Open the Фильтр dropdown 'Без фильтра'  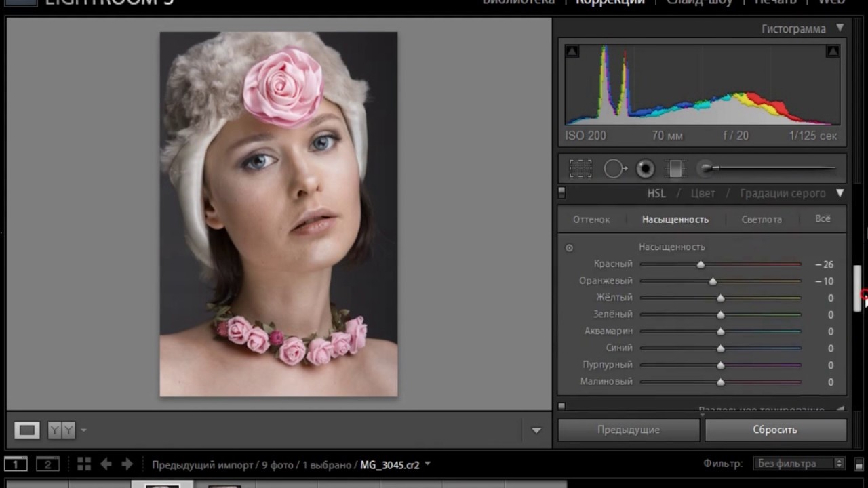(x=800, y=464)
